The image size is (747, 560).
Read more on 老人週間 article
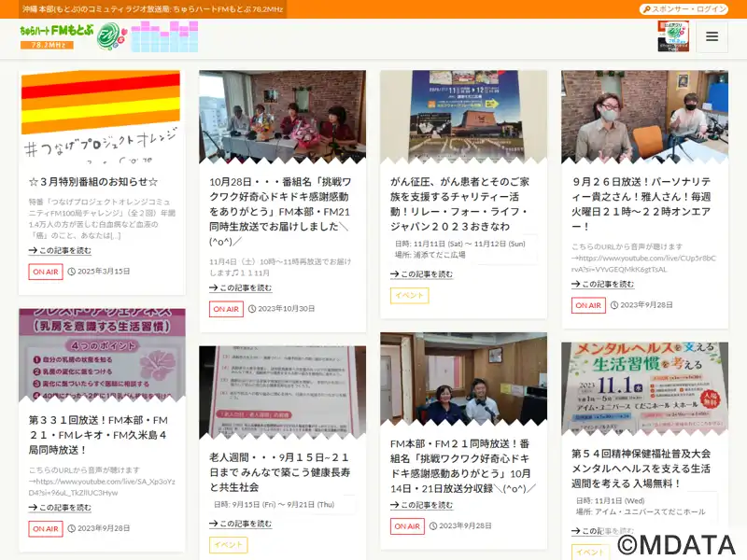point(241,524)
